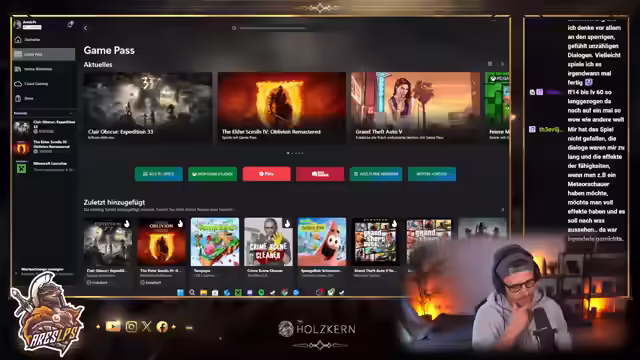This screenshot has height=360, width=640.
Task: Select the Game Pass sidebar entry
Action: tap(44, 54)
